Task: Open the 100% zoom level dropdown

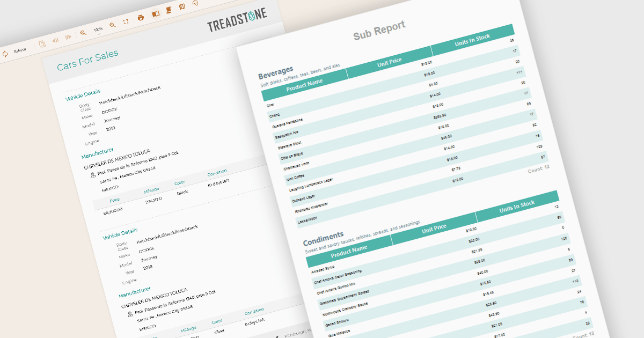Action: (x=98, y=30)
